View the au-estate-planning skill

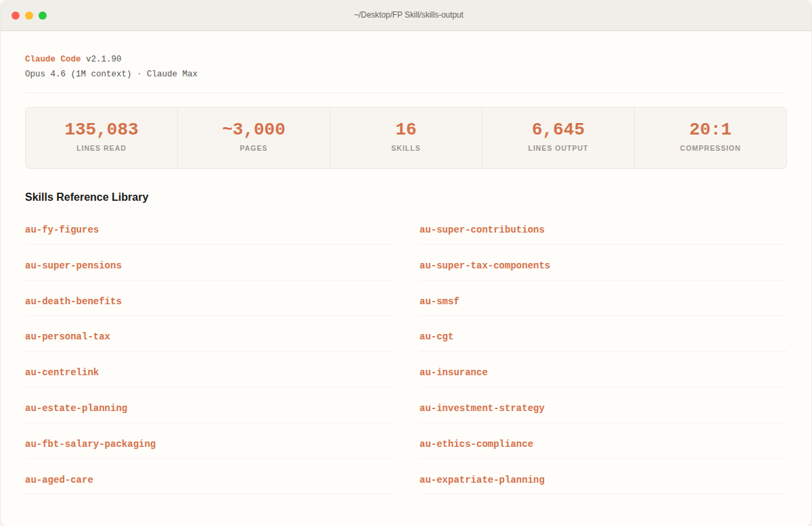tap(76, 408)
